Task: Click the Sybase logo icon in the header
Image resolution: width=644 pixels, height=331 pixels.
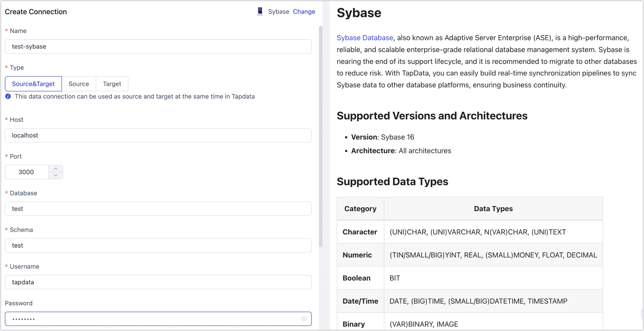Action: pos(260,12)
